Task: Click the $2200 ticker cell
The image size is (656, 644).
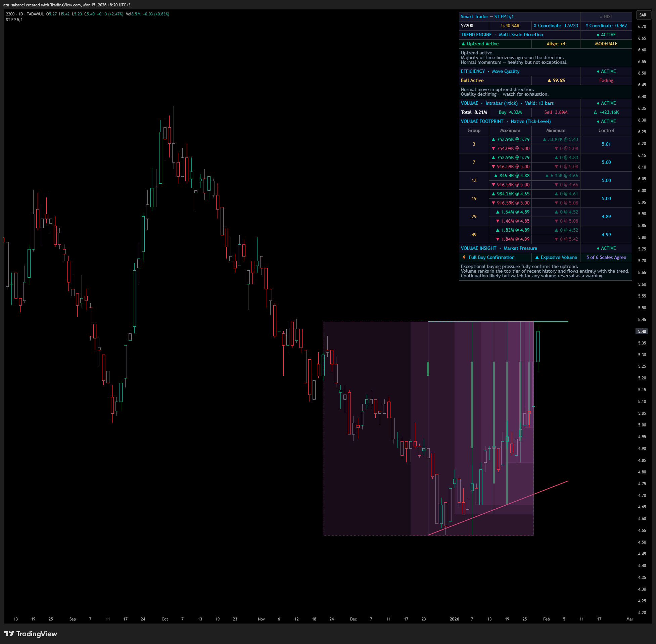Action: click(x=474, y=26)
